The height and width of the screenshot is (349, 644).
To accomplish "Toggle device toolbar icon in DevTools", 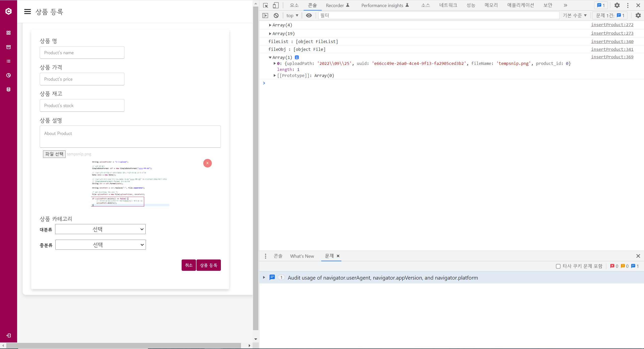I will 276,5.
